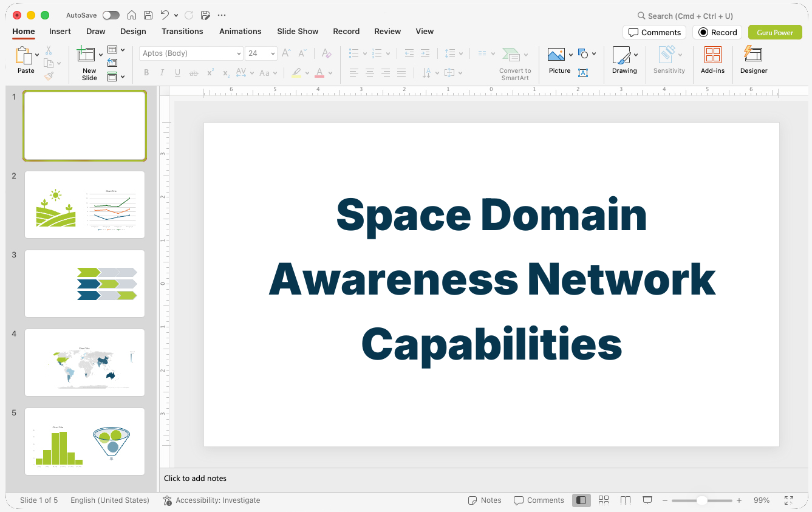Click Increase Font Size icon
This screenshot has height=512, width=812.
pos(286,53)
